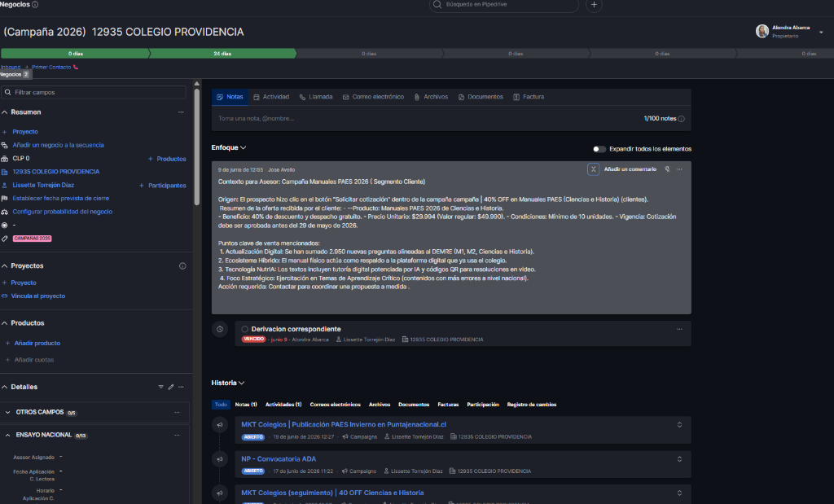
Task: Select the Actividades (1) history filter
Action: [x=283, y=405]
